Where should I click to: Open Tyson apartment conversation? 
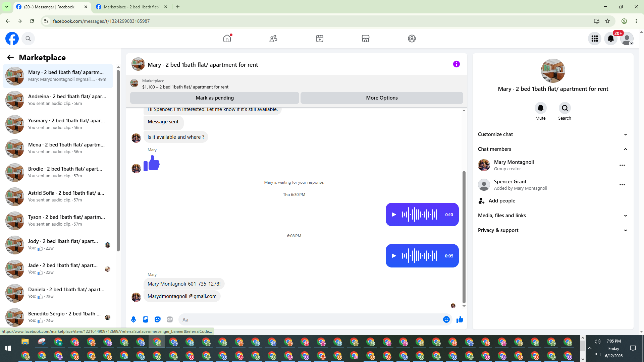[x=58, y=221]
